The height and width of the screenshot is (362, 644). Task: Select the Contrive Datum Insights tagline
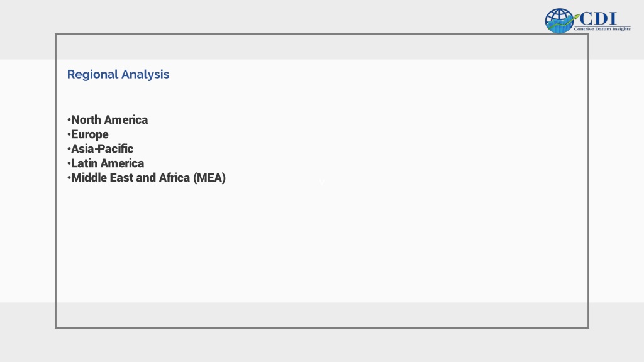coord(602,29)
